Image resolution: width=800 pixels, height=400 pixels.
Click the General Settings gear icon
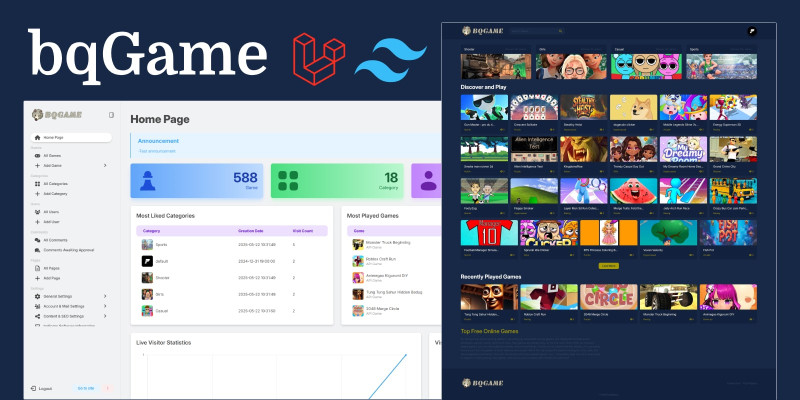point(37,296)
